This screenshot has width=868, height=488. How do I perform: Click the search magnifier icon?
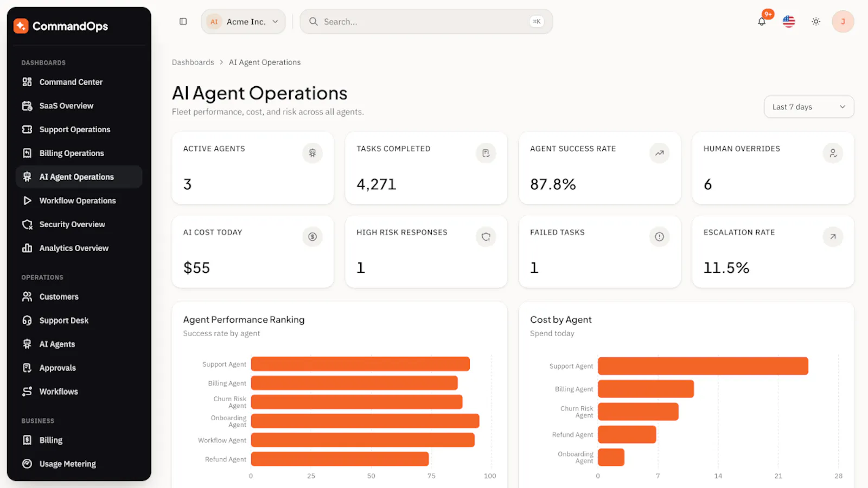pyautogui.click(x=314, y=22)
